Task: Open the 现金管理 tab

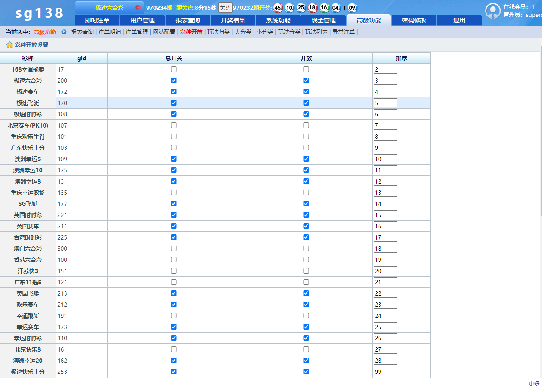Action: [324, 20]
